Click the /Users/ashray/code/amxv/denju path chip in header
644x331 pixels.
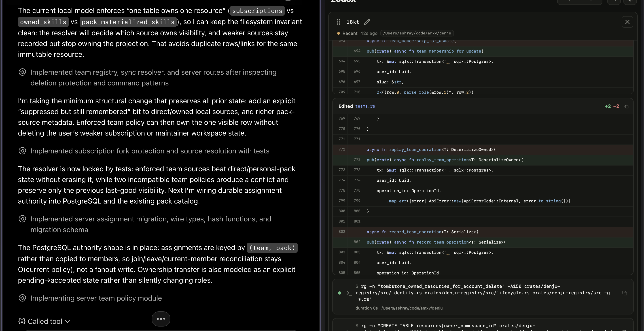pyautogui.click(x=417, y=33)
